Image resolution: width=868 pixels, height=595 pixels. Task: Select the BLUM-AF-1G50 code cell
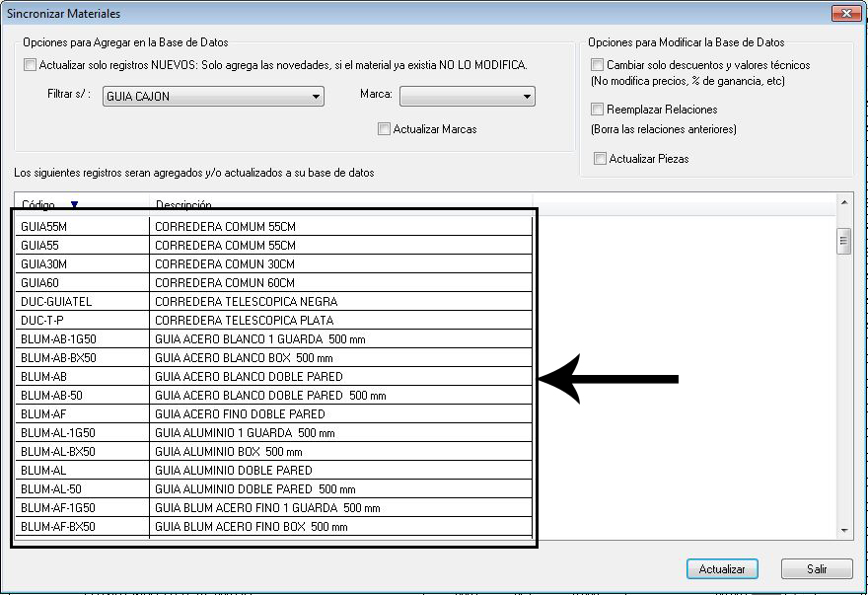pyautogui.click(x=82, y=508)
